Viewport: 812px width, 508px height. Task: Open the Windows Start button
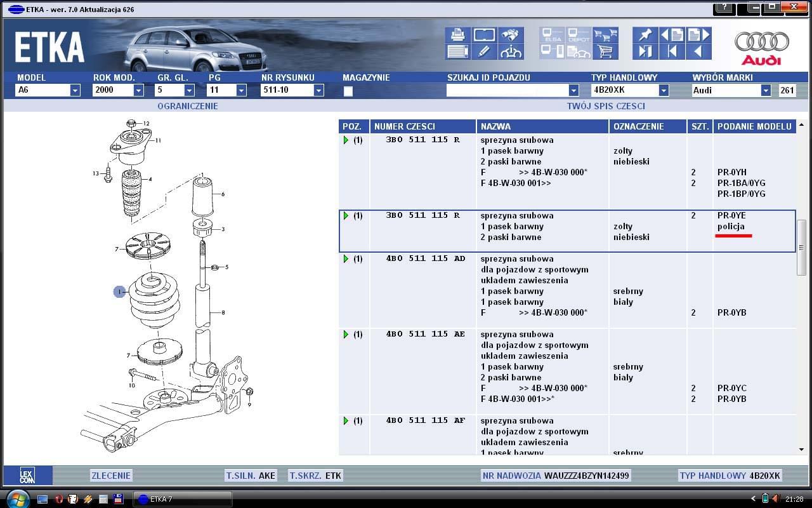coord(17,499)
